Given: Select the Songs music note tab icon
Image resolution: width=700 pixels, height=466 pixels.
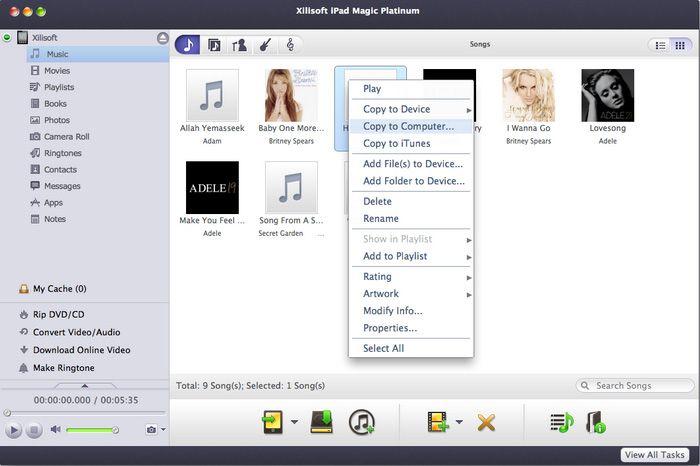Looking at the screenshot, I should 188,45.
